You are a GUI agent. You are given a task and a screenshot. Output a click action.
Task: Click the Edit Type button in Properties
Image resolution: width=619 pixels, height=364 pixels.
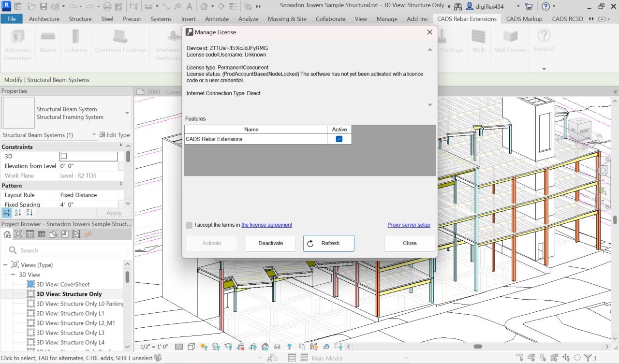pyautogui.click(x=115, y=135)
